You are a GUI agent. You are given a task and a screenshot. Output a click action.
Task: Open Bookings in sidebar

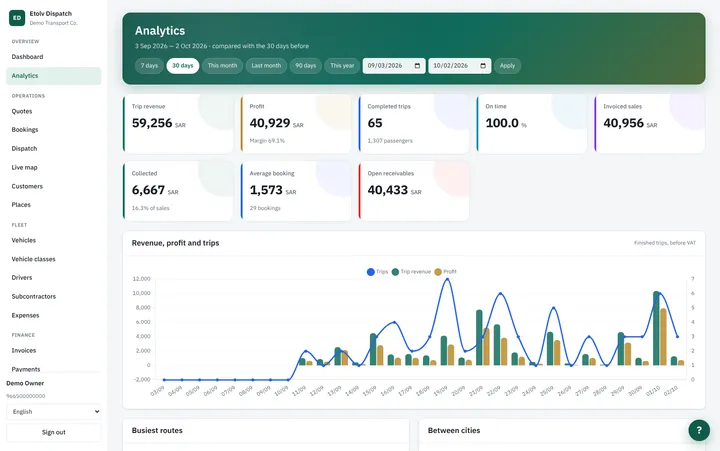tap(54, 130)
